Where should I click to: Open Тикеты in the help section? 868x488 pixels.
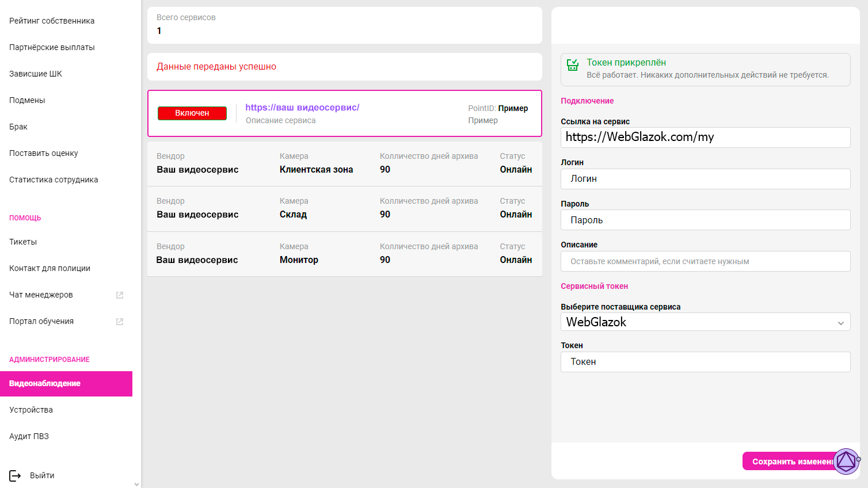pyautogui.click(x=23, y=242)
